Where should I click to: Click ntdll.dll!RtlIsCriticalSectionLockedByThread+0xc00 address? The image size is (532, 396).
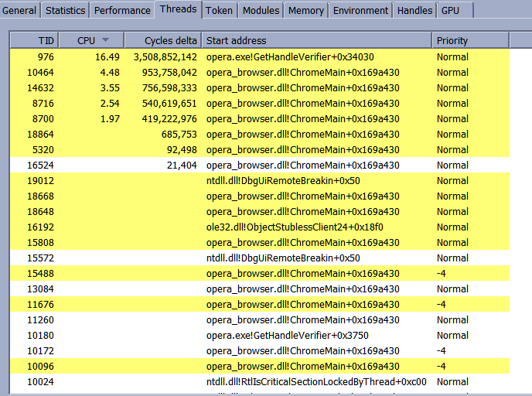pos(316,382)
